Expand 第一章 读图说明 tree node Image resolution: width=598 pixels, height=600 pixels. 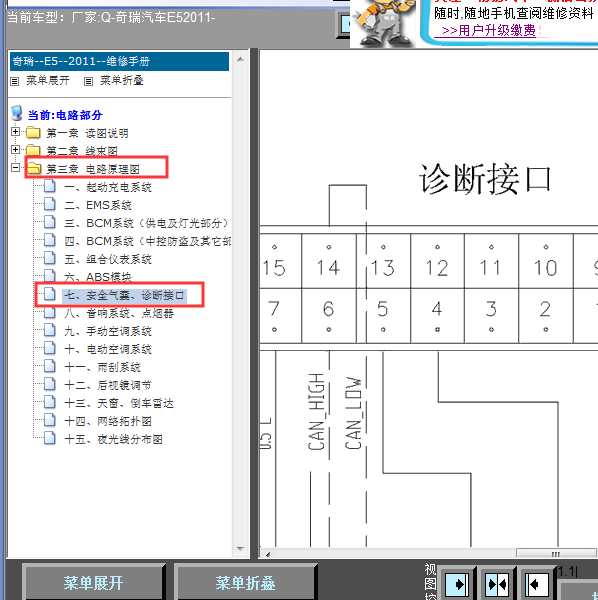(x=15, y=132)
